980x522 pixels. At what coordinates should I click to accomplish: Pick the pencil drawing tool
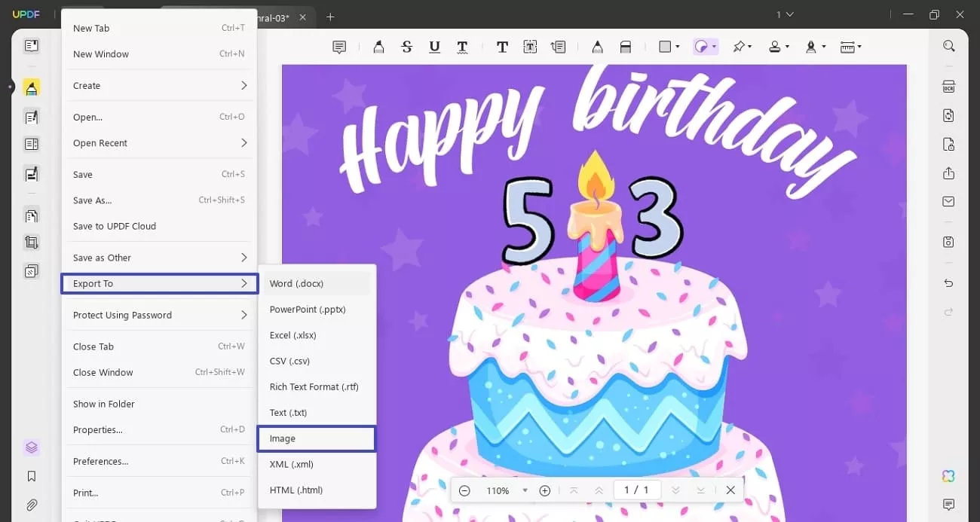[597, 47]
